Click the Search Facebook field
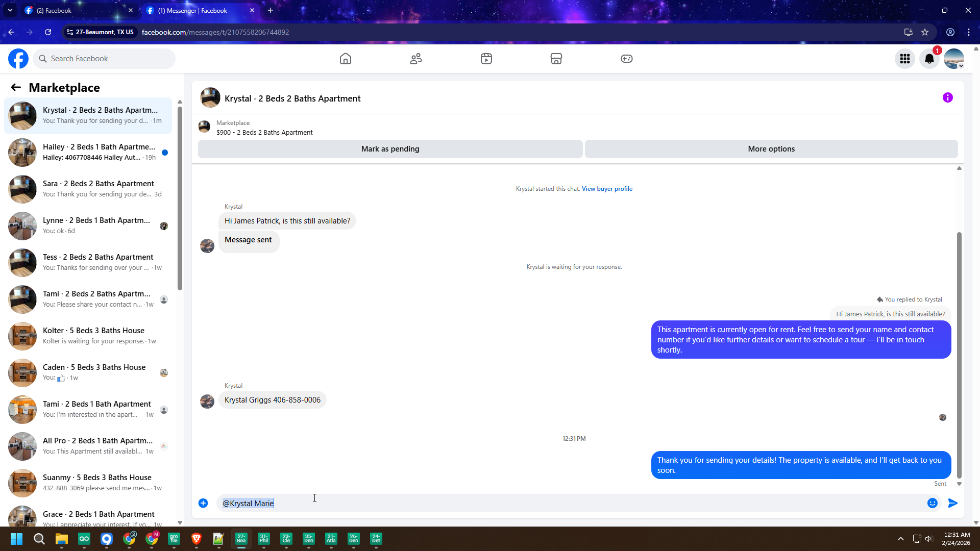980x551 pixels. 105,59
